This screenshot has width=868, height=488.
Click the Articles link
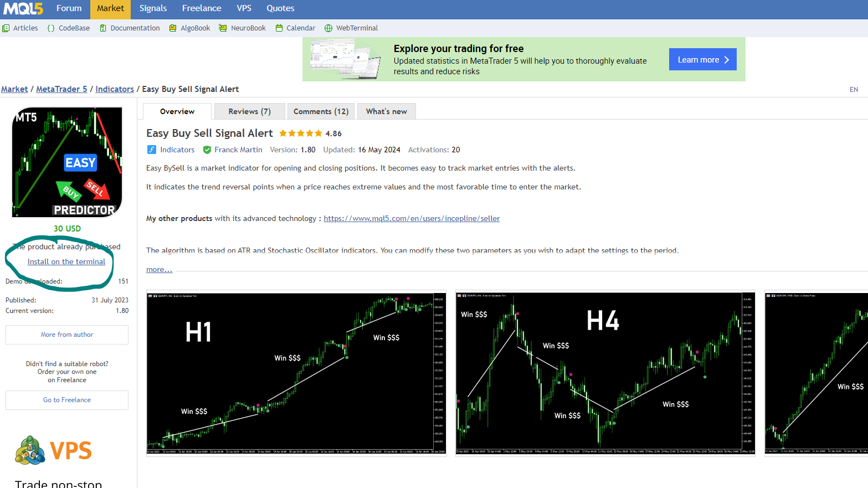click(25, 28)
